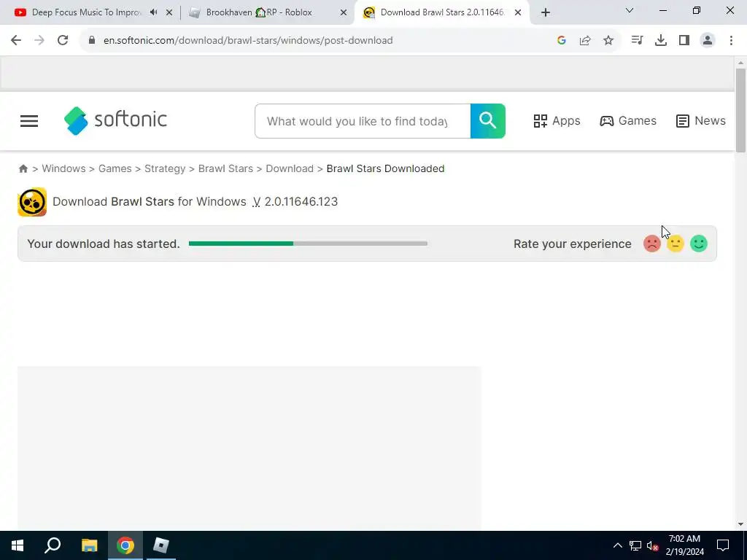Click the network tray icon
The image size is (747, 560).
tap(635, 545)
